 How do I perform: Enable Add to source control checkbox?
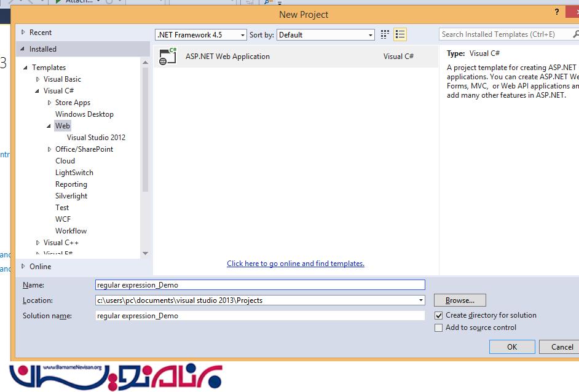point(438,328)
